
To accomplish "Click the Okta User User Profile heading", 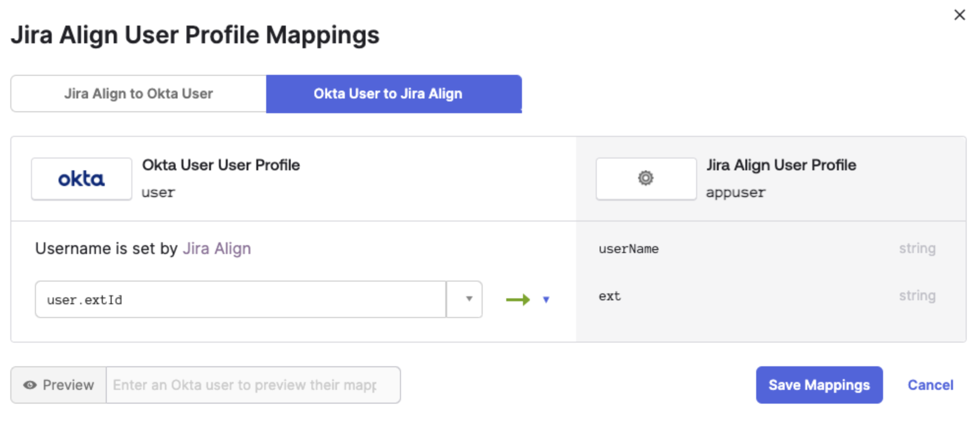I will tap(221, 165).
